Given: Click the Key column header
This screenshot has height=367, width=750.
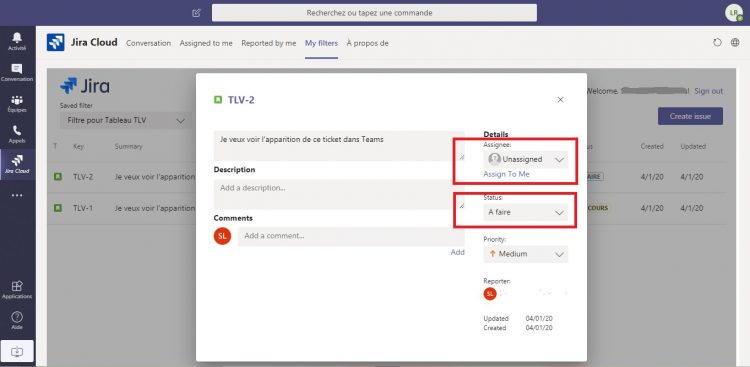Looking at the screenshot, I should point(78,146).
